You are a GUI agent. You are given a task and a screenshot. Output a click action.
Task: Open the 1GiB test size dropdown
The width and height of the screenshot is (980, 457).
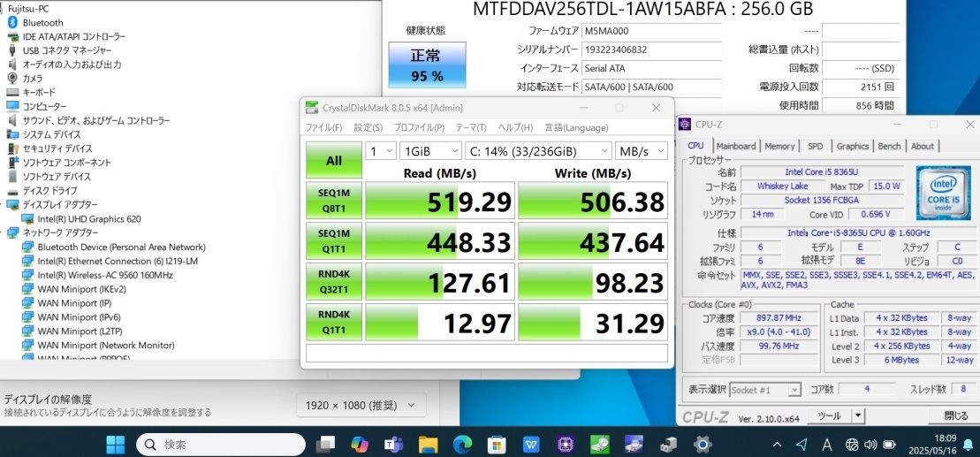(430, 151)
